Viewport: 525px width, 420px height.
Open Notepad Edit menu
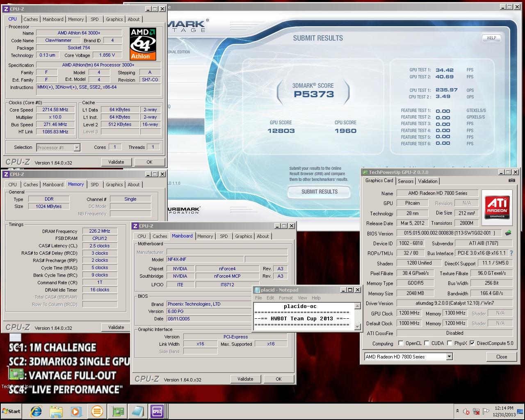[270, 298]
